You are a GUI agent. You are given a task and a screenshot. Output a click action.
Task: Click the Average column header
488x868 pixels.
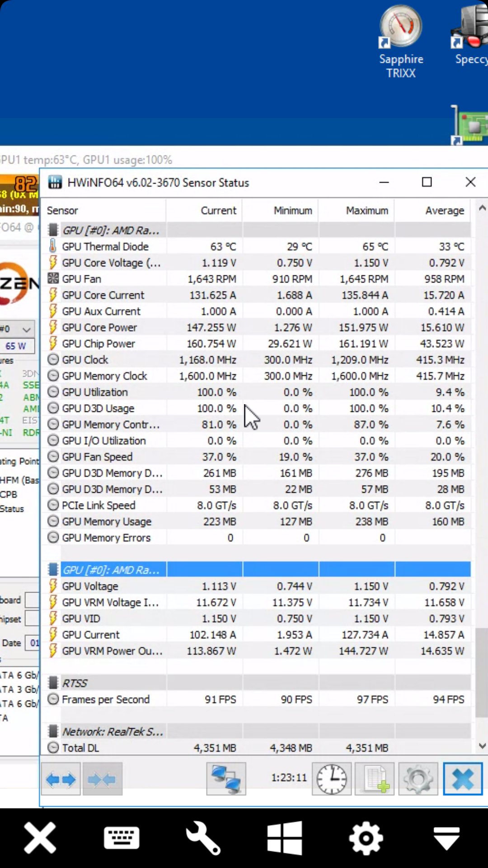[432, 210]
